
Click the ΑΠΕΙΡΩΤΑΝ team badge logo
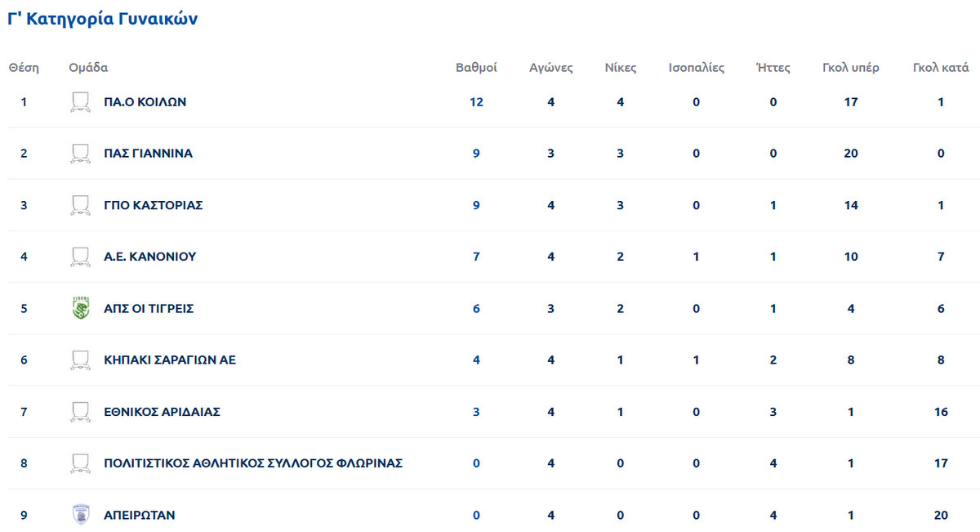[80, 516]
